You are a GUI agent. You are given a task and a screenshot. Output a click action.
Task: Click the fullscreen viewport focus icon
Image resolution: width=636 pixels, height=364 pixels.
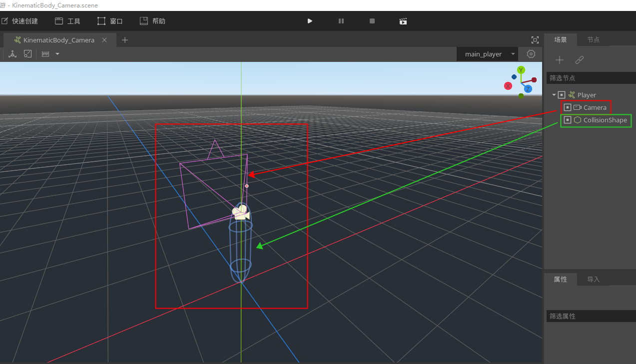535,40
